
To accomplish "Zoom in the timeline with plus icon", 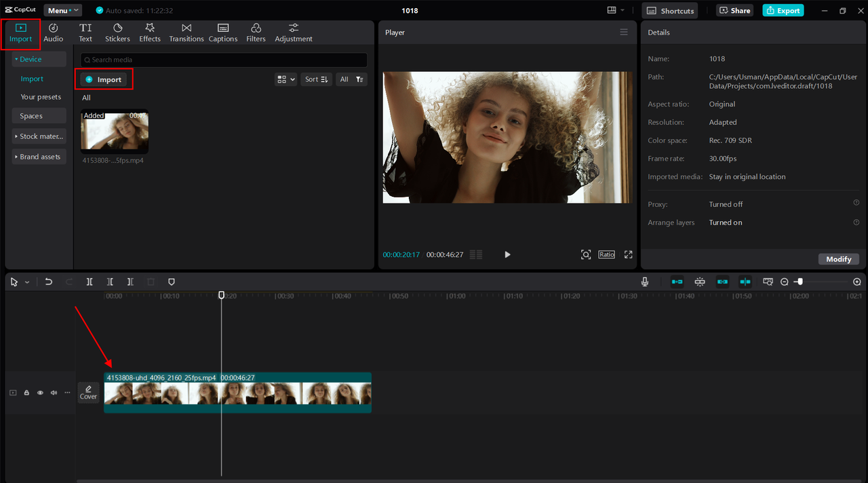I will click(x=857, y=282).
